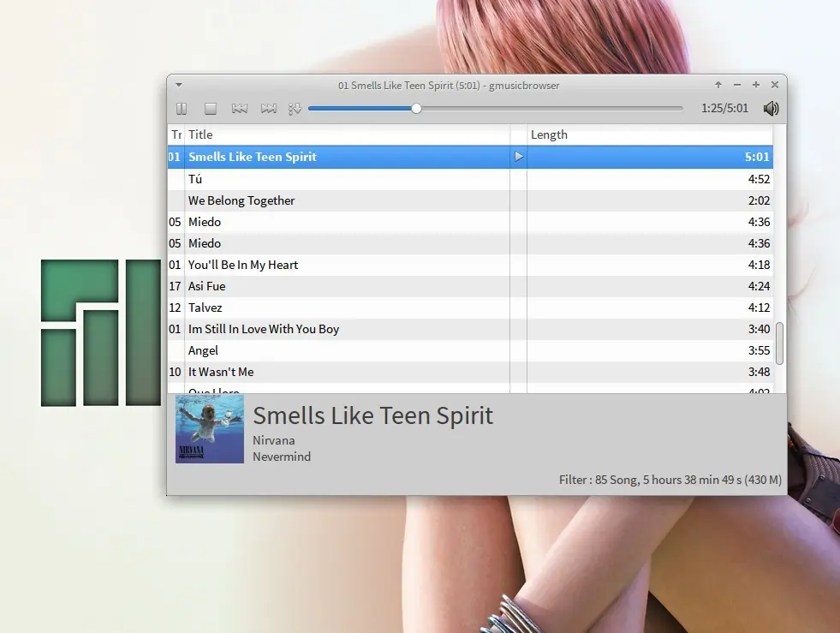840x633 pixels.
Task: Select the song Angel
Action: [470, 350]
